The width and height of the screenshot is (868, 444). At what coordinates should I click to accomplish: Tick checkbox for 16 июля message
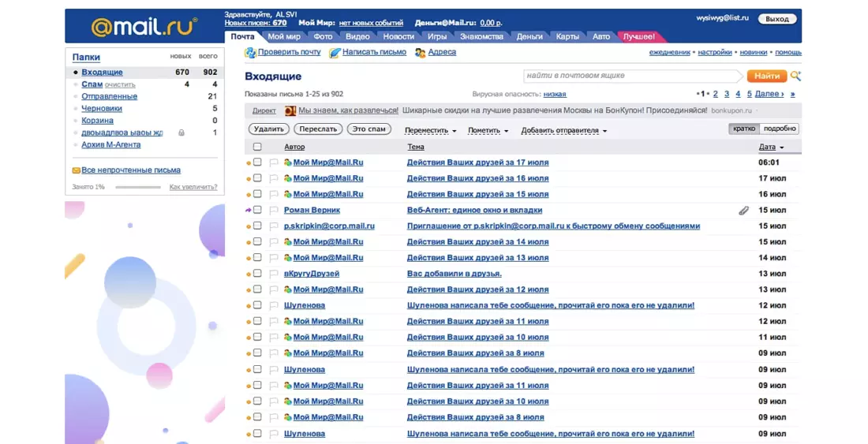coord(257,178)
